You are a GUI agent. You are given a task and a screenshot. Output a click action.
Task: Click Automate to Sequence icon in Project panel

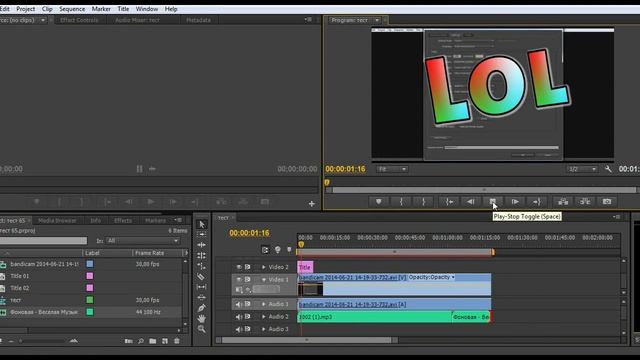tap(128, 341)
